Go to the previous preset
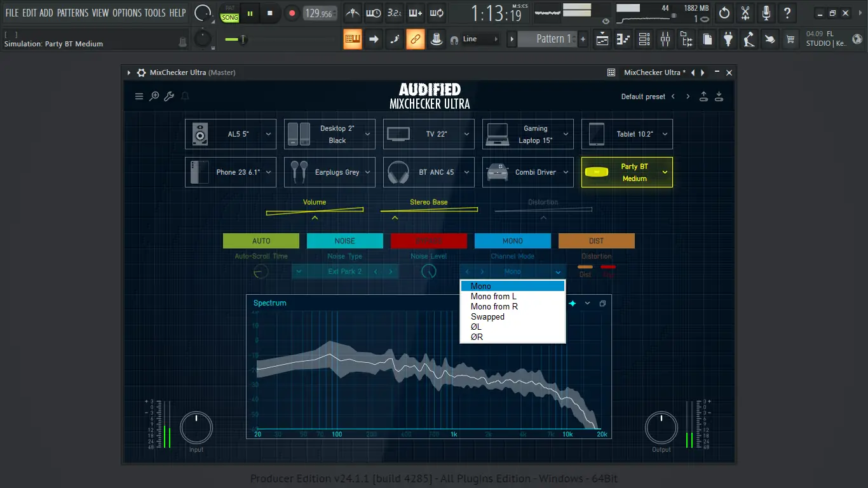 (673, 97)
